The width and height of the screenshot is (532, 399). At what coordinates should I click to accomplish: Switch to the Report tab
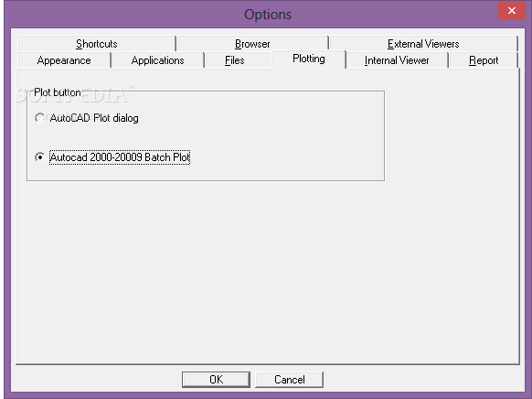click(x=484, y=60)
